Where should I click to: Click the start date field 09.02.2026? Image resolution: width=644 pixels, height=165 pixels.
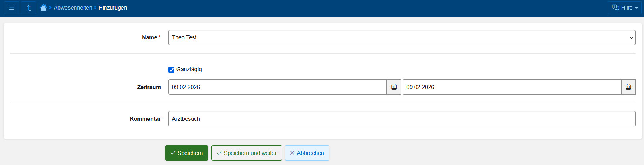[277, 87]
